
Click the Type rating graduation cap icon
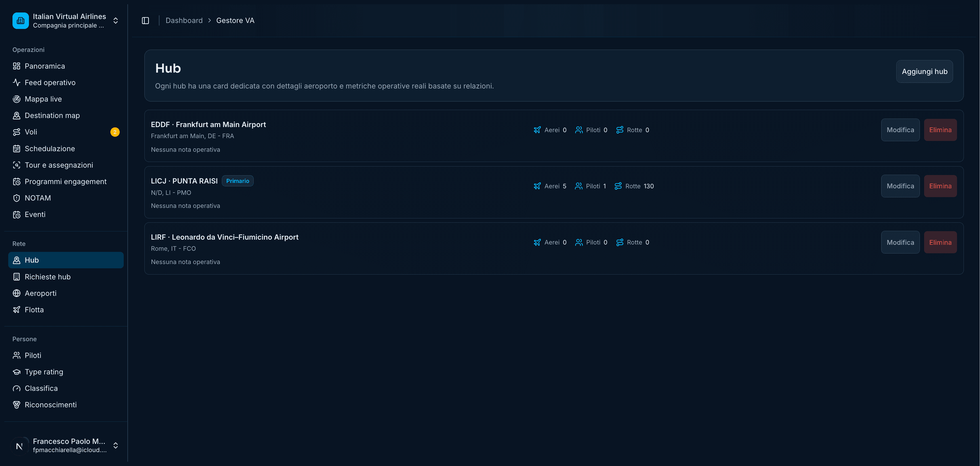(16, 372)
